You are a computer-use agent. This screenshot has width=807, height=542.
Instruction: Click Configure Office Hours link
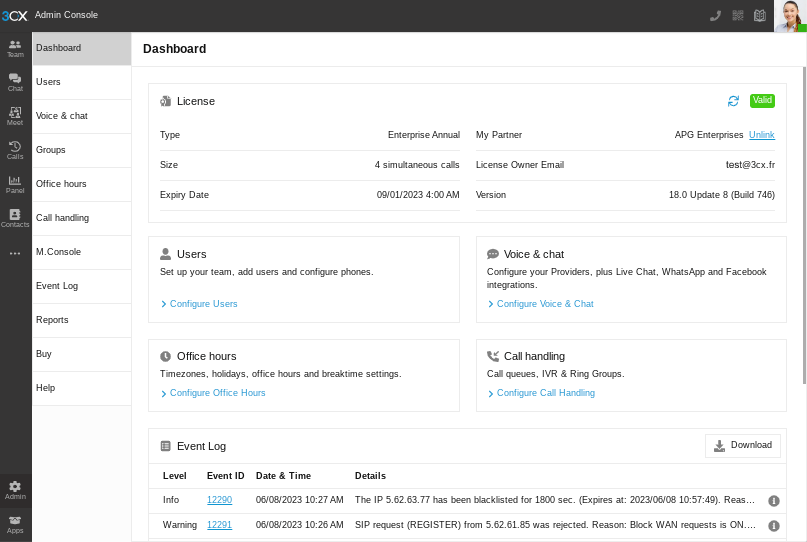pos(218,393)
